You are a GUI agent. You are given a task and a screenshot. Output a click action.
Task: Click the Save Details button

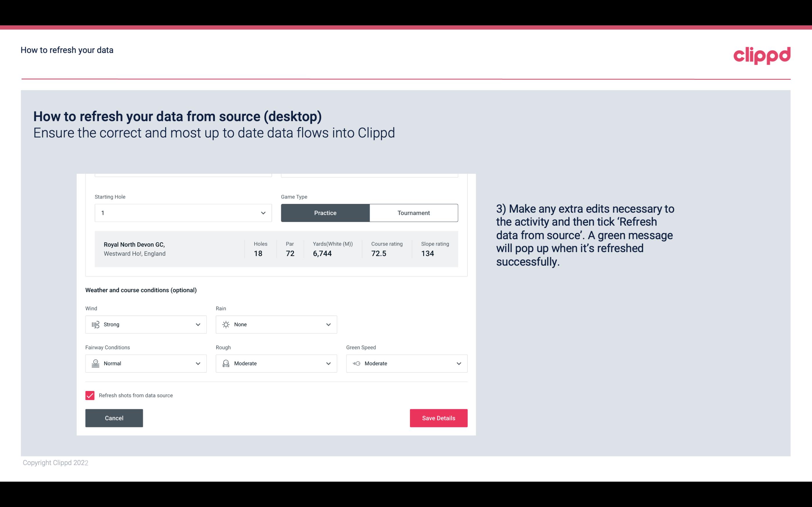pyautogui.click(x=438, y=418)
